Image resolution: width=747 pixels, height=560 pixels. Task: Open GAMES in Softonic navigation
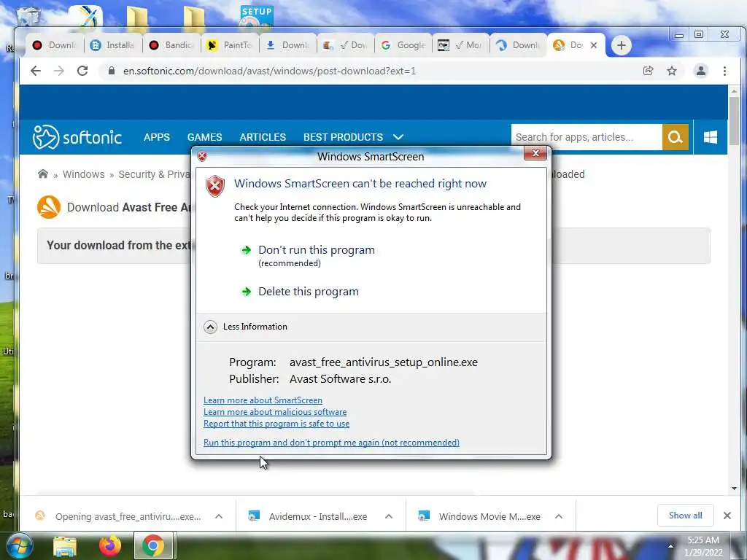pyautogui.click(x=204, y=137)
